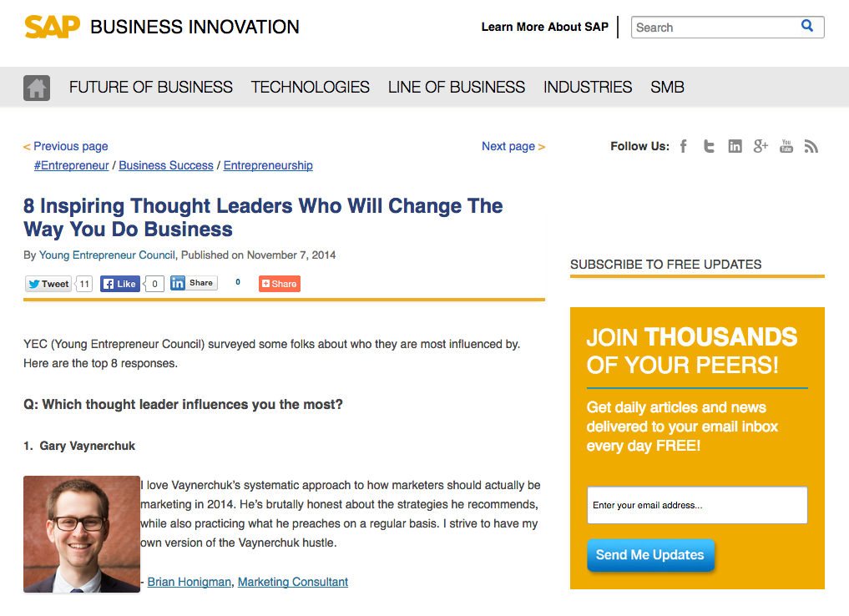849x616 pixels.
Task: Open the Facebook follow icon
Action: pyautogui.click(x=684, y=146)
